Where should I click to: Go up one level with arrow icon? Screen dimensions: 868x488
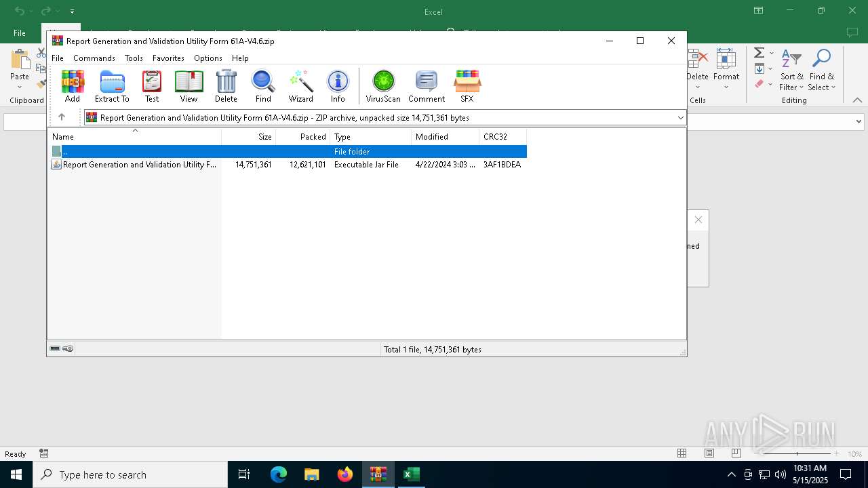(62, 117)
